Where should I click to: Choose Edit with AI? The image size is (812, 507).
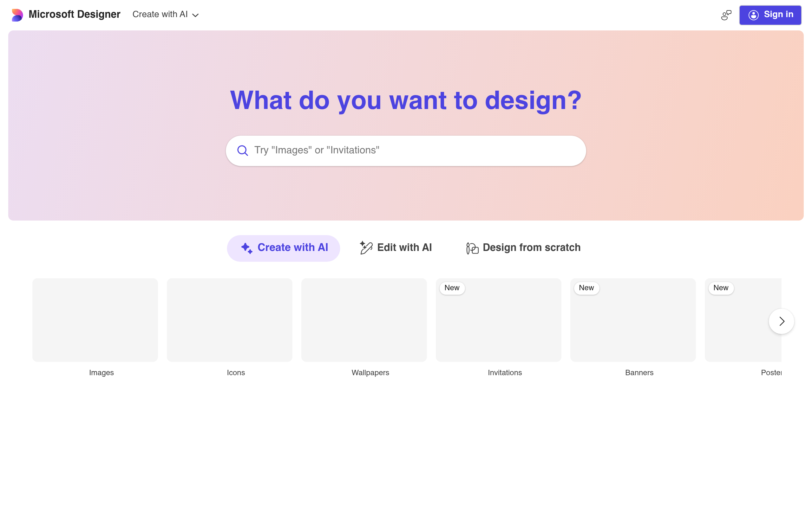[x=404, y=247]
